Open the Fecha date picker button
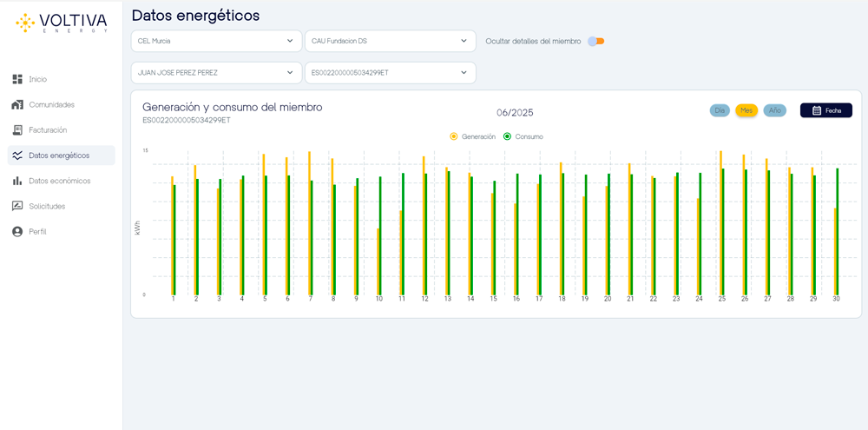This screenshot has height=430, width=868. (x=825, y=110)
